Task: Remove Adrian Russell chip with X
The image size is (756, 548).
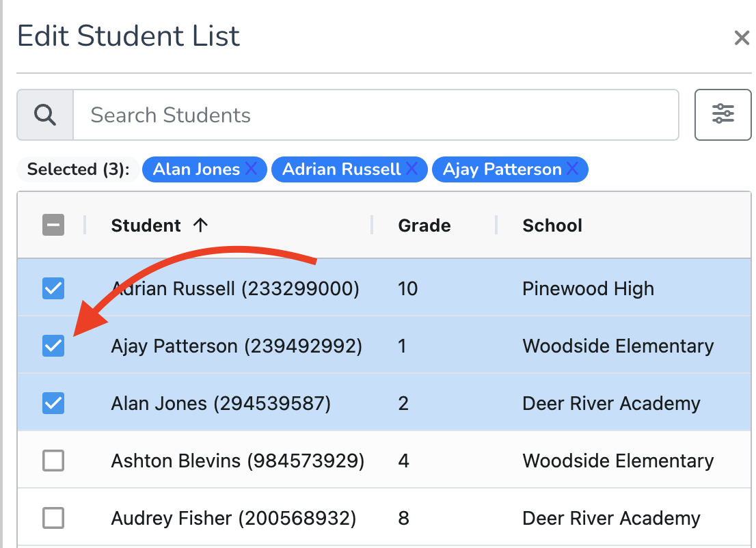Action: [411, 169]
